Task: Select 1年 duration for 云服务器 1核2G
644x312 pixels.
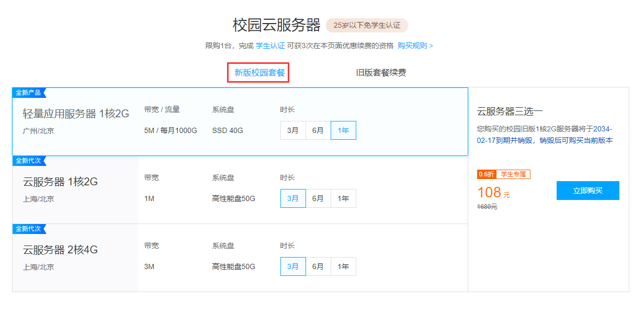Action: [343, 198]
